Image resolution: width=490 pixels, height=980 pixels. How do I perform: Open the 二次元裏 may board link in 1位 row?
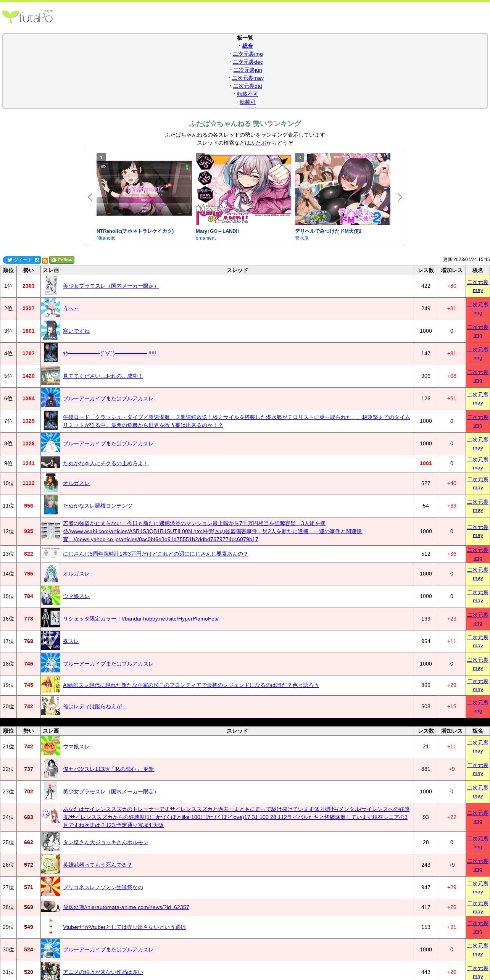(478, 286)
